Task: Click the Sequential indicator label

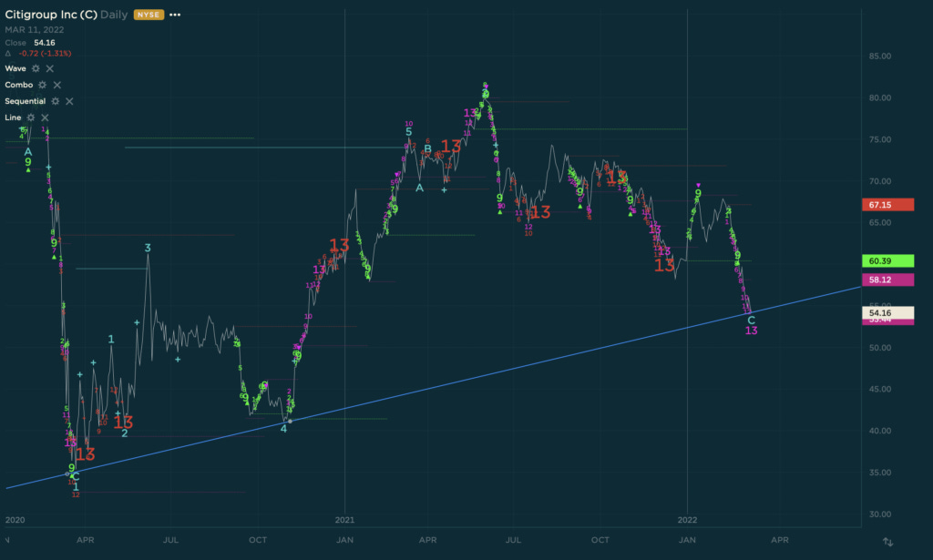Action: (x=25, y=102)
